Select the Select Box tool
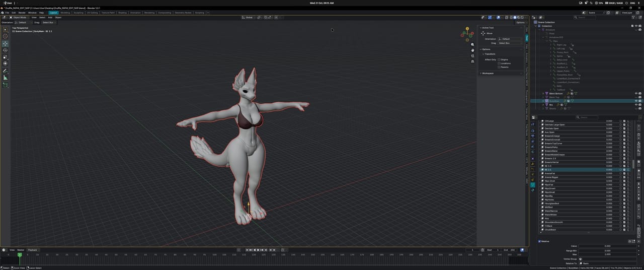The width and height of the screenshot is (644, 270). click(6, 30)
